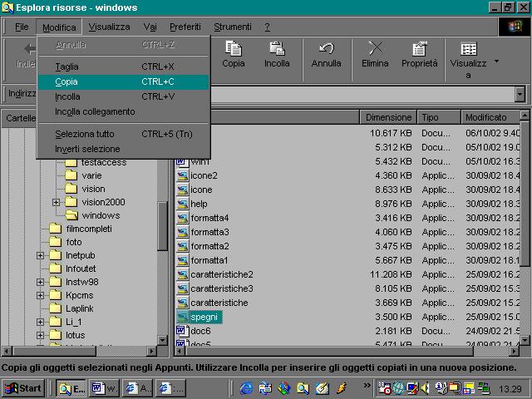Viewport: 532px width, 399px height.
Task: Click the lightning bolt quick launch icon
Action: (x=341, y=388)
